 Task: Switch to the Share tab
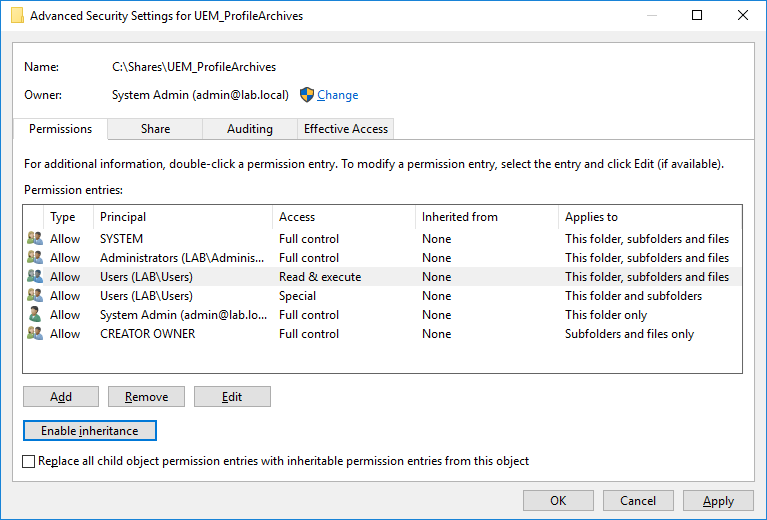[x=155, y=129]
